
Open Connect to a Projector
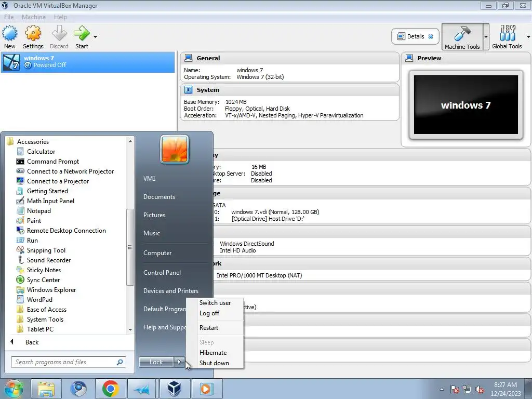point(58,181)
